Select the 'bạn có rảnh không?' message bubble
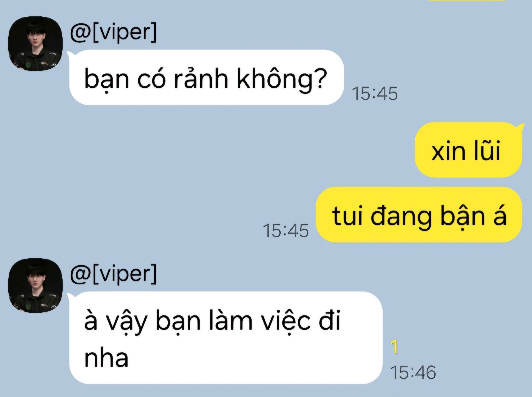 click(206, 77)
